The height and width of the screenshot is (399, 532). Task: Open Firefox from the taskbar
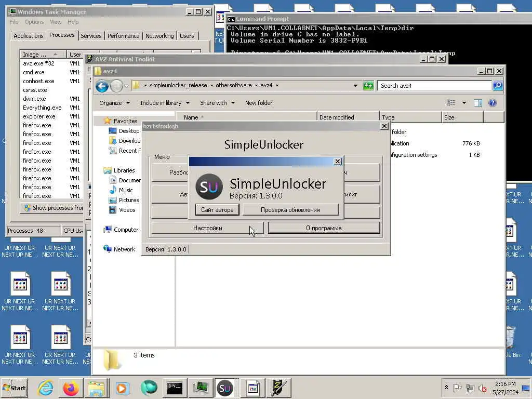(71, 388)
